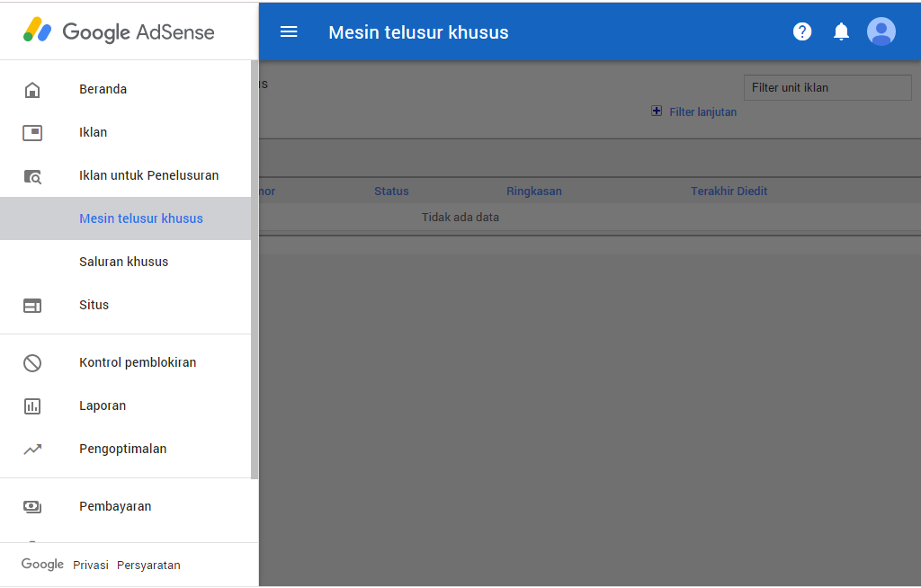921x588 pixels.
Task: Click the Filter unit iklan input field
Action: coord(827,87)
